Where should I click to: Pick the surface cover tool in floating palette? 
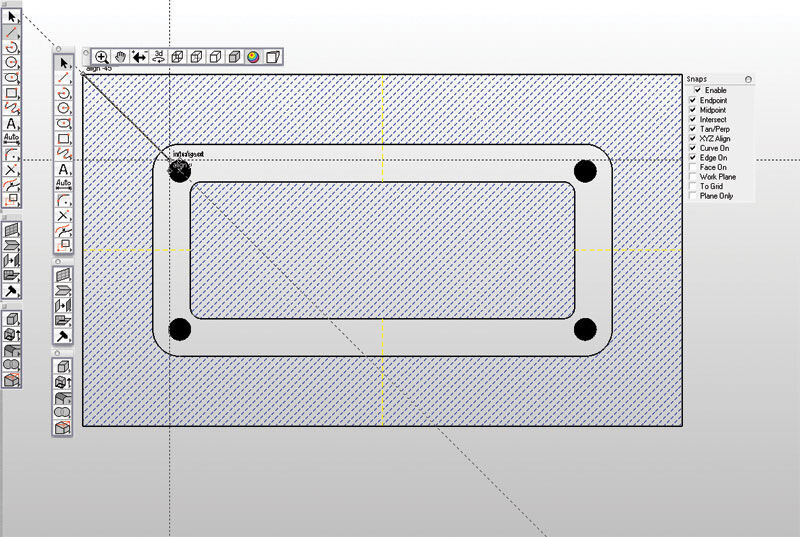pyautogui.click(x=63, y=321)
